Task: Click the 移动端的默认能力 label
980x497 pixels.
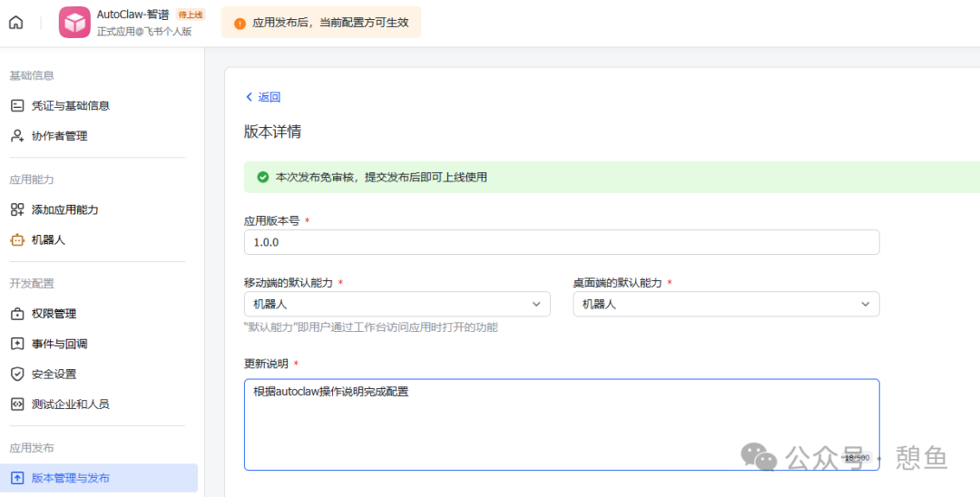Action: click(289, 283)
